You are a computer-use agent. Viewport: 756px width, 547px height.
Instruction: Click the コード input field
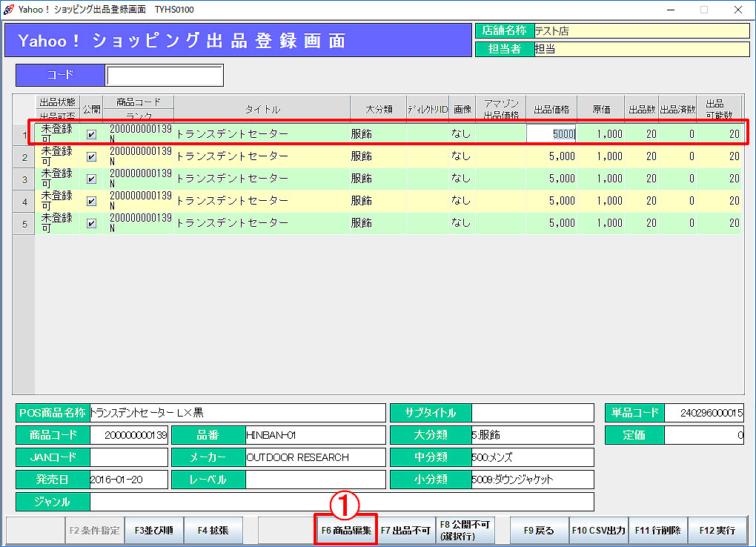[164, 76]
